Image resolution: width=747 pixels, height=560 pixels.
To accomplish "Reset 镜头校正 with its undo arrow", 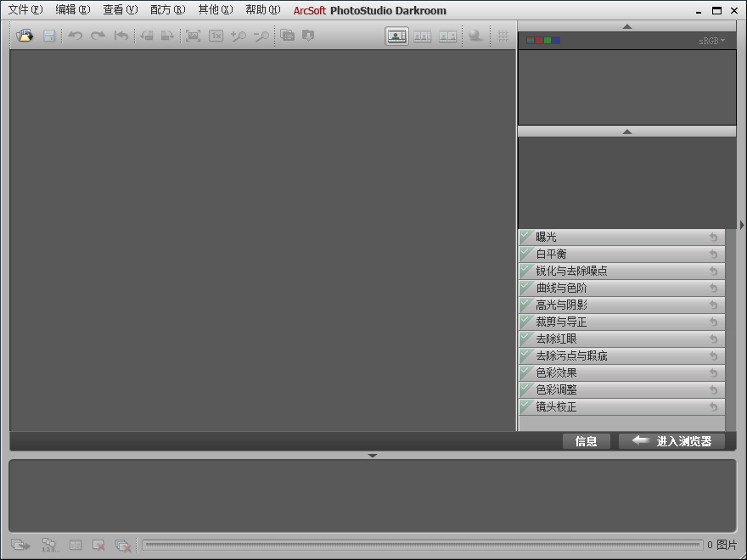I will [x=713, y=407].
